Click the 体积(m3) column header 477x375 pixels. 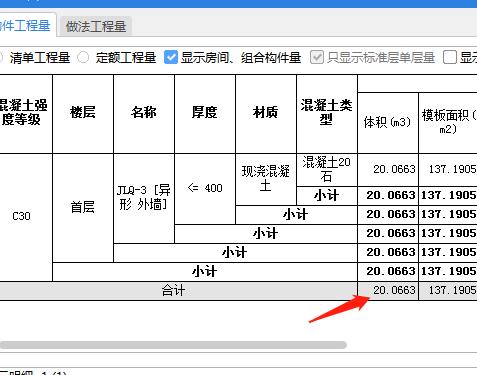[388, 123]
